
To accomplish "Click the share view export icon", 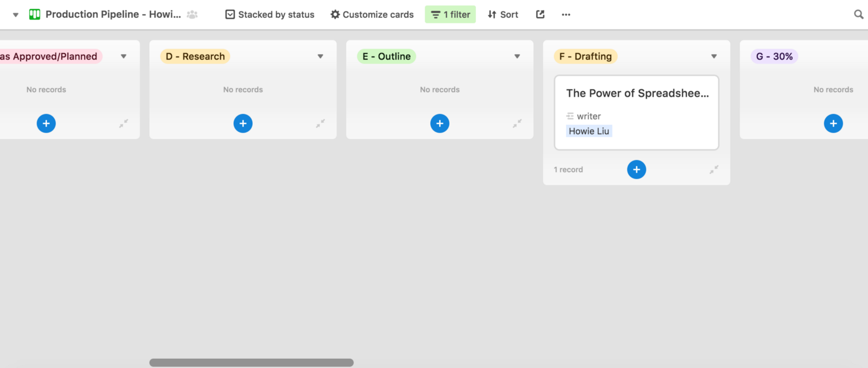I will (540, 15).
